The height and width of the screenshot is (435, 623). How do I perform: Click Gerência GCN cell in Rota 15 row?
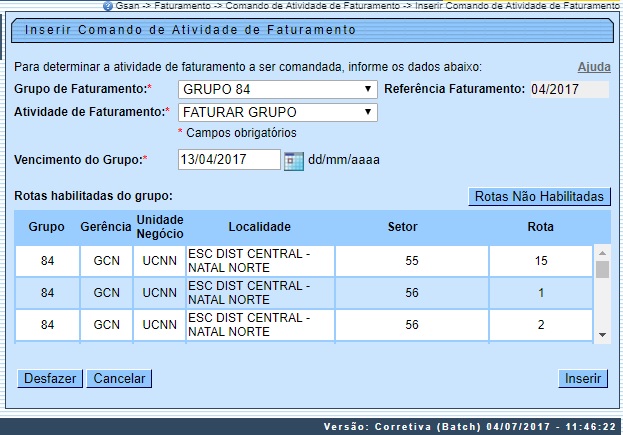coord(106,261)
